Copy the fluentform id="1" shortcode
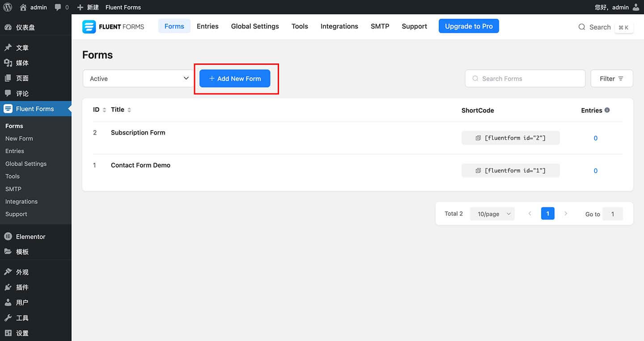Image resolution: width=644 pixels, height=341 pixels. click(x=511, y=171)
